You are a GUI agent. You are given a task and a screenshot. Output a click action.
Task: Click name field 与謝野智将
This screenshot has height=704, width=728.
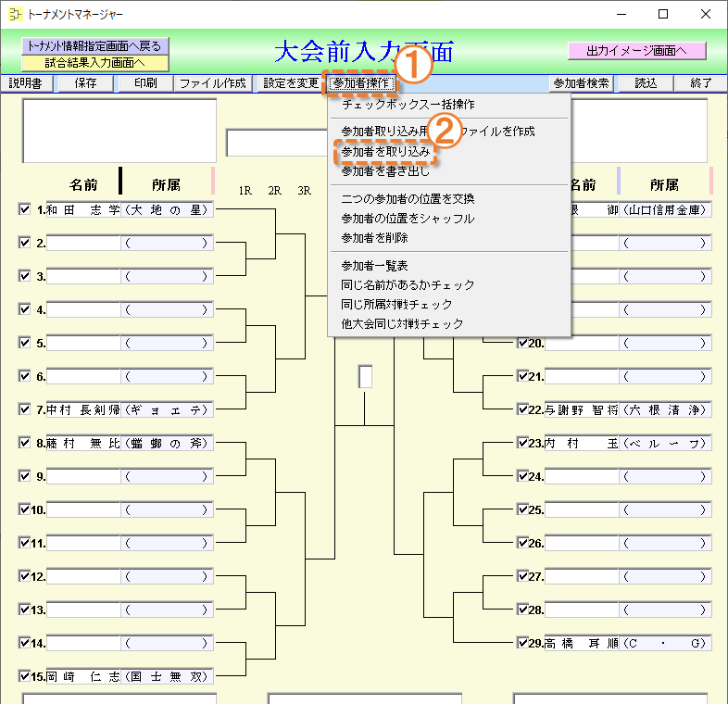[x=582, y=410]
